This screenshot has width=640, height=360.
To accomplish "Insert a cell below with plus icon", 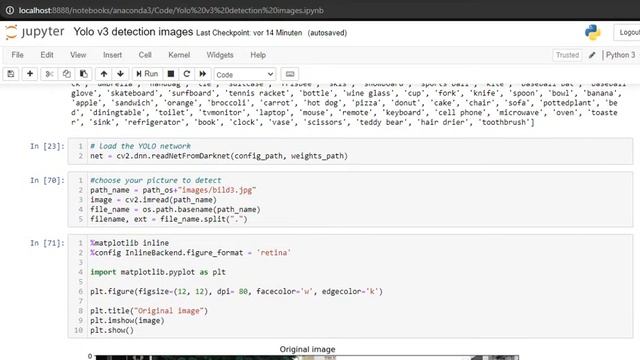I will point(30,74).
